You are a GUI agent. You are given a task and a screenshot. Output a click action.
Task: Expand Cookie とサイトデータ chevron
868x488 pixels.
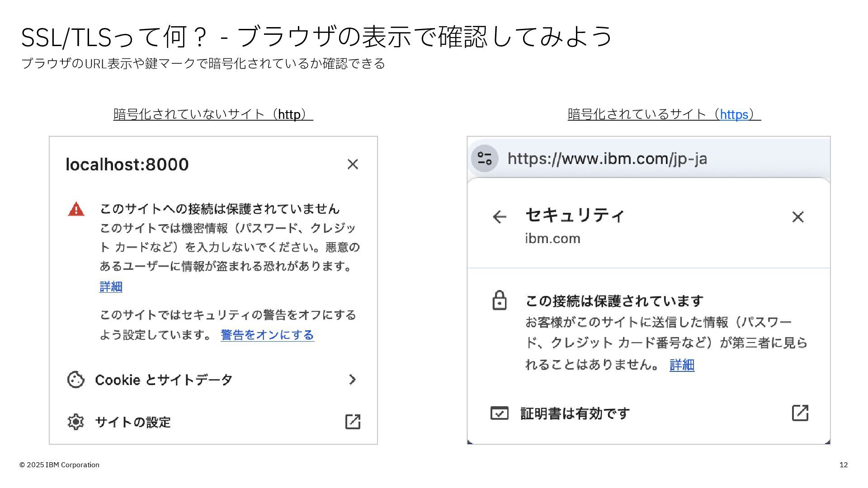tap(353, 380)
